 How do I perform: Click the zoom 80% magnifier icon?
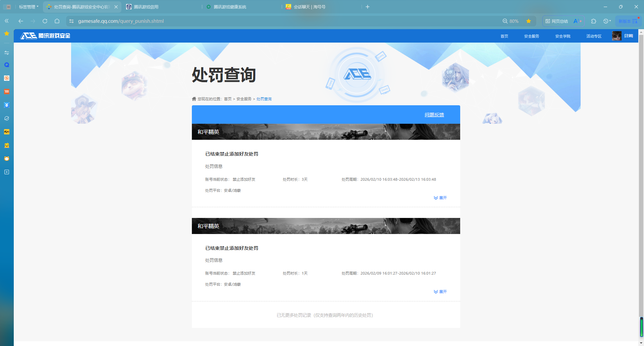pyautogui.click(x=505, y=21)
